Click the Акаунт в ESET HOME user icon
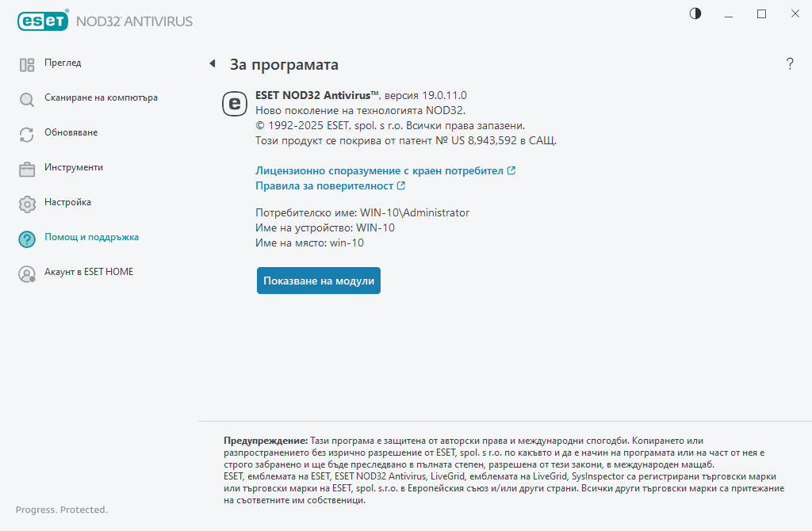Screen dimensions: 812x531 [x=27, y=274]
